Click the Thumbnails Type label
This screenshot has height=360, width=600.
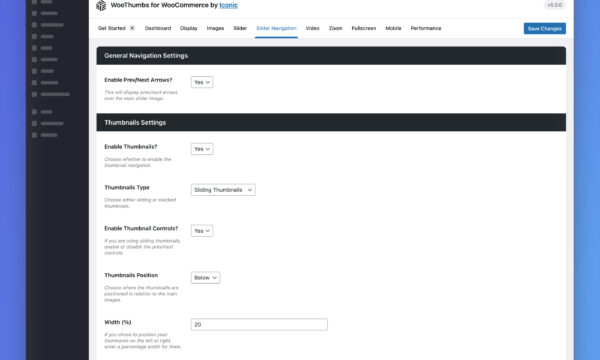(x=127, y=187)
